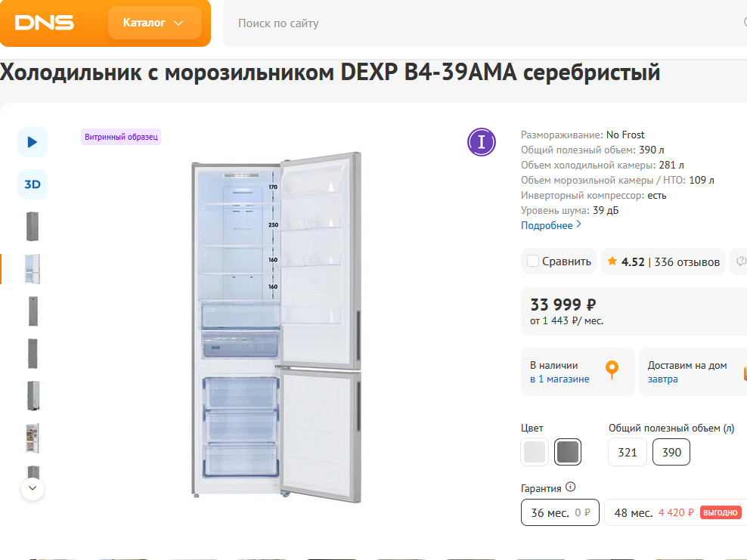The image size is (747, 560).
Task: Open the Каталог dropdown menu
Action: pos(154,23)
